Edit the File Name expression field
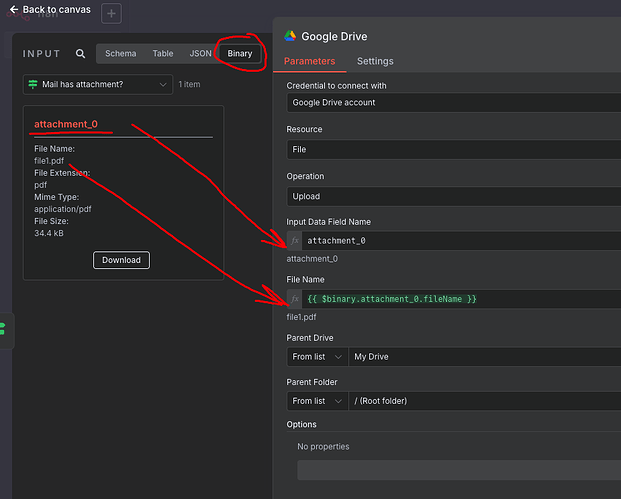Screen dimensions: 621x499 (461, 299)
